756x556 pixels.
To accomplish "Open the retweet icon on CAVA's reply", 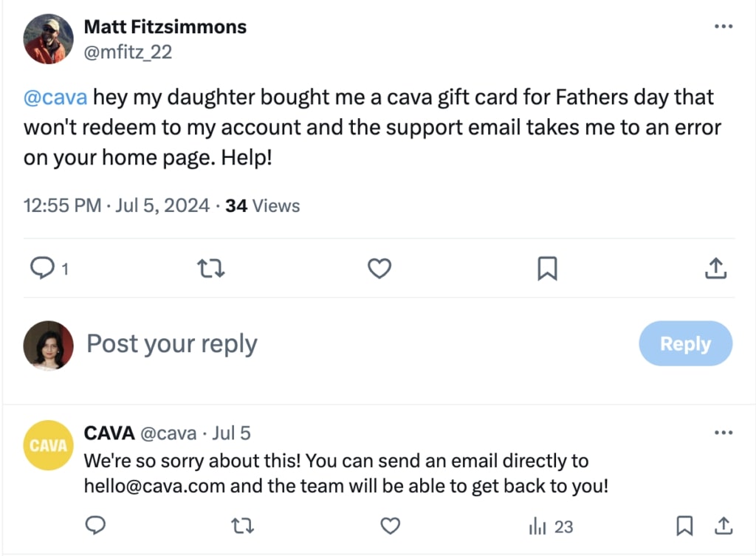I will 243,526.
